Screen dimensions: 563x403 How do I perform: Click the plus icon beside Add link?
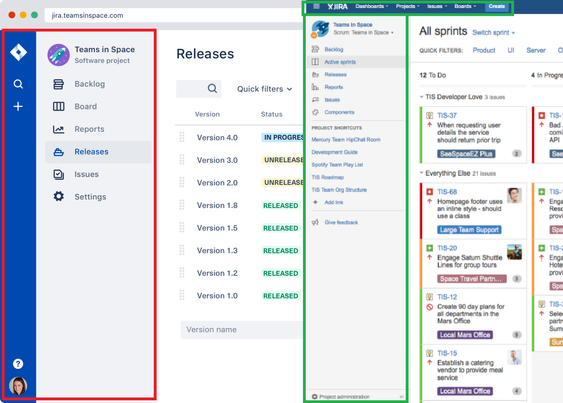(x=315, y=202)
